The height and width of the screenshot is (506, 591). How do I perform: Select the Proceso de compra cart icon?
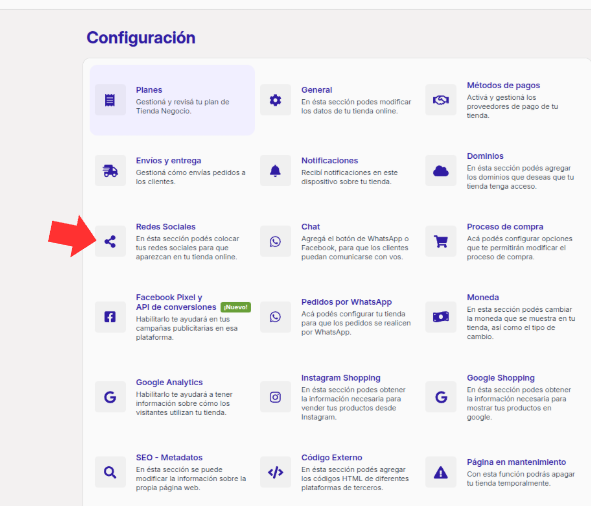tap(441, 241)
